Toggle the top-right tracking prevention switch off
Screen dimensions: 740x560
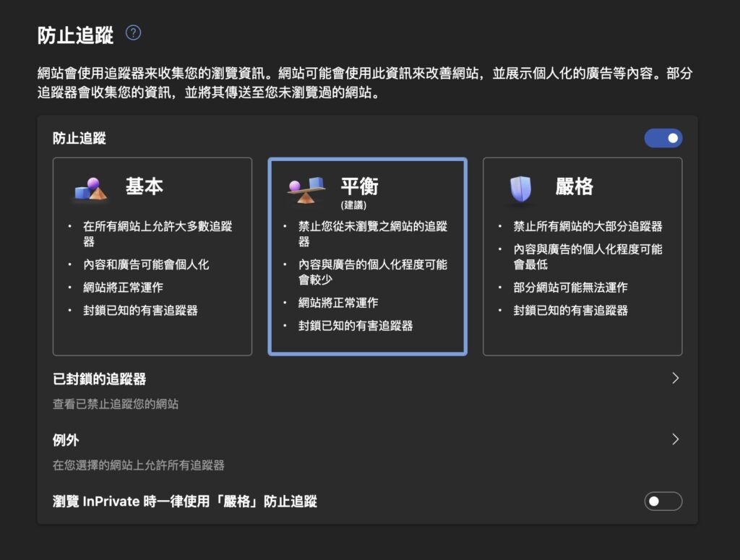pos(663,137)
